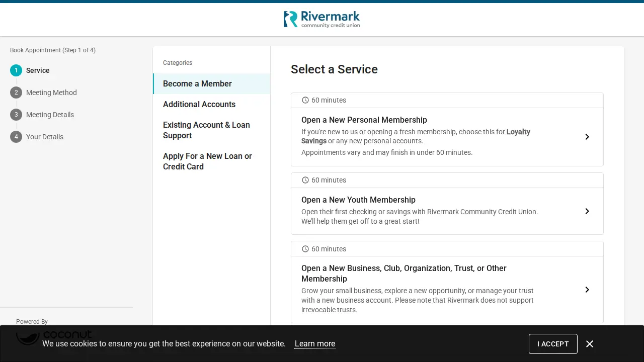The height and width of the screenshot is (362, 644).
Task: Click the step 3 circle icon
Action: 16,115
